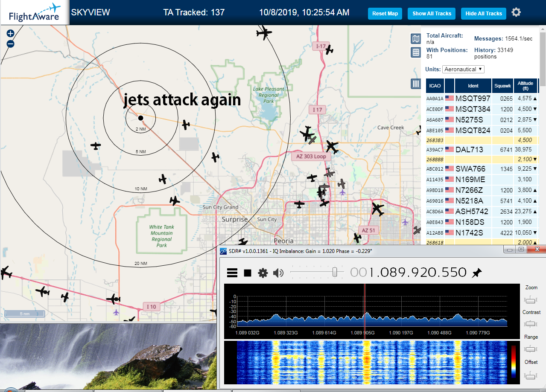Click the SDR# waterfall display

coord(372,362)
